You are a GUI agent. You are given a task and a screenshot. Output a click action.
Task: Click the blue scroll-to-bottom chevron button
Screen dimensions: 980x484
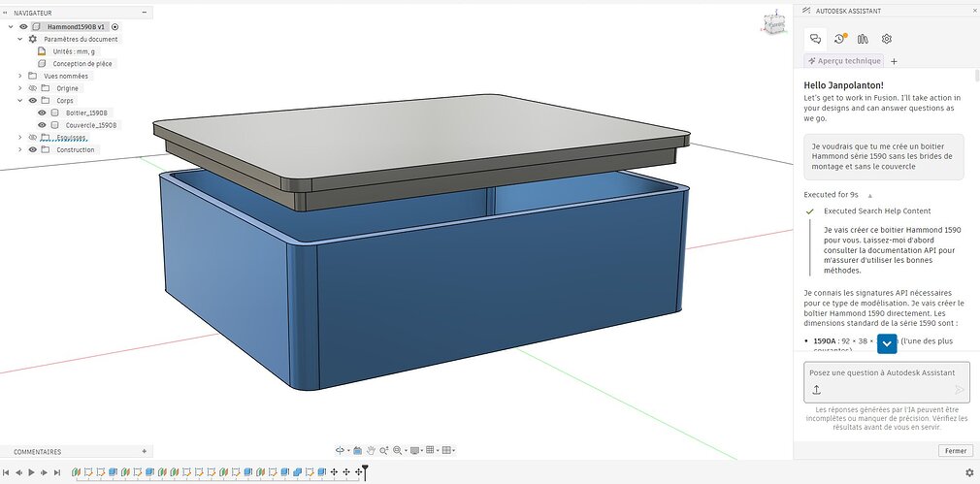tap(887, 344)
